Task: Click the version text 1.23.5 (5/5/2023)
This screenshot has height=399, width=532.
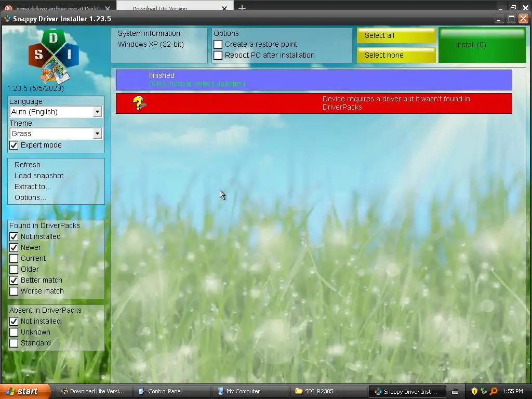Action: point(35,88)
